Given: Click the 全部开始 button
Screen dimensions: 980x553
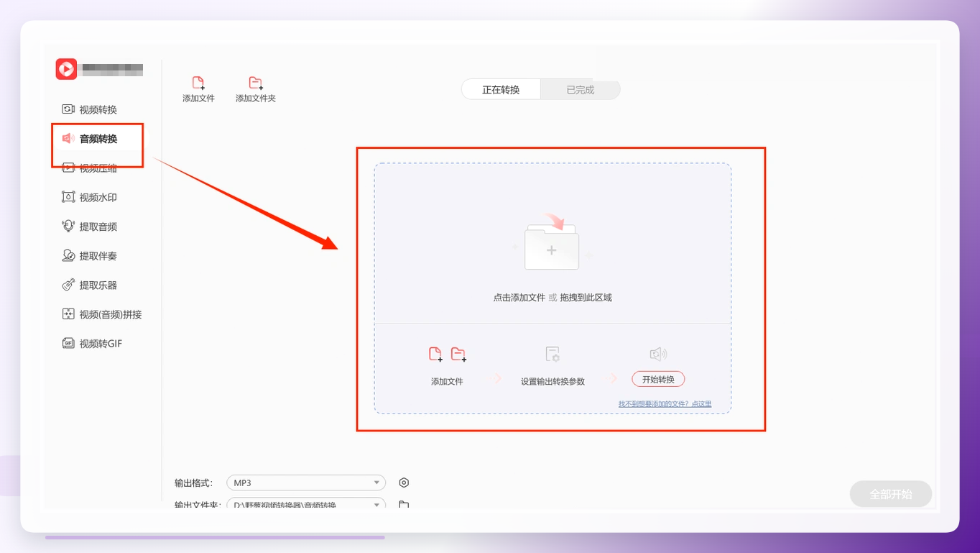Looking at the screenshot, I should point(891,494).
